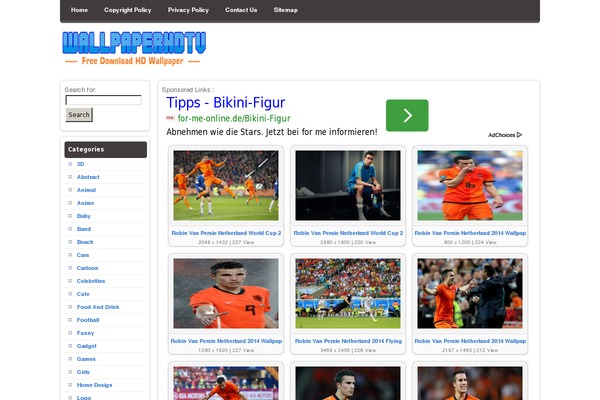This screenshot has width=600, height=400.
Task: Browse the Cars category
Action: tap(83, 255)
